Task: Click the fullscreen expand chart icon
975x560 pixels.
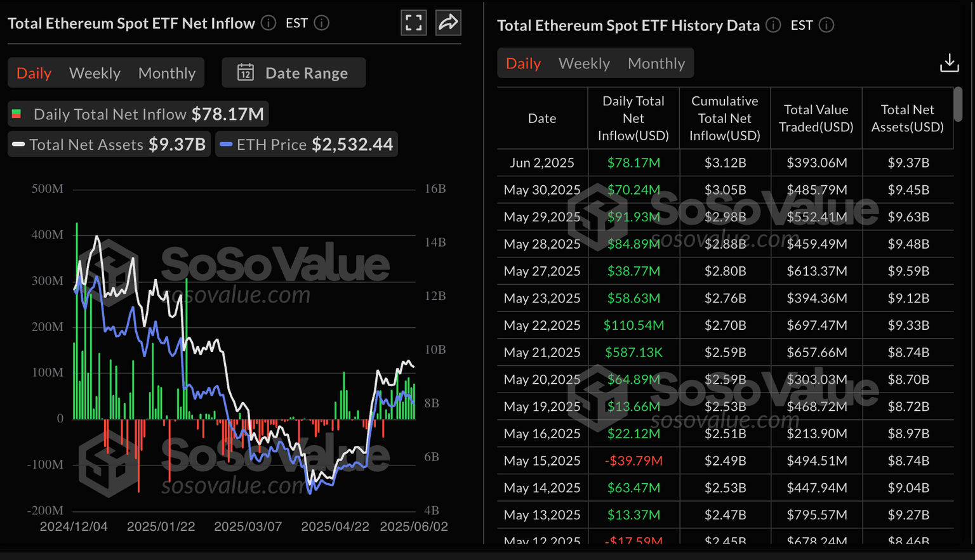Action: tap(413, 23)
